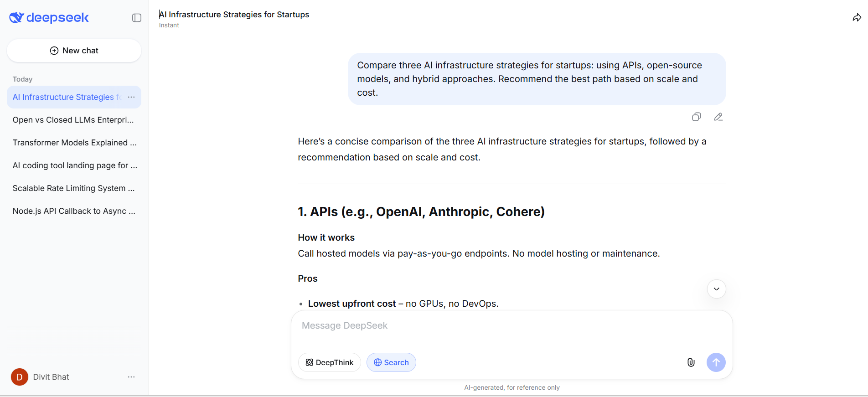Click the Divit Bhat user name
Image resolution: width=868 pixels, height=397 pixels.
click(51, 377)
